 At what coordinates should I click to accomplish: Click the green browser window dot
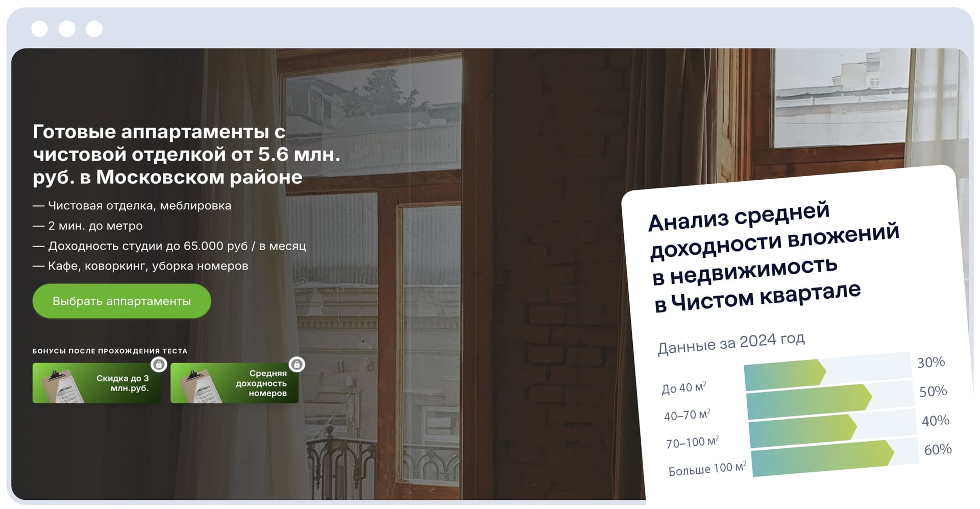(93, 29)
